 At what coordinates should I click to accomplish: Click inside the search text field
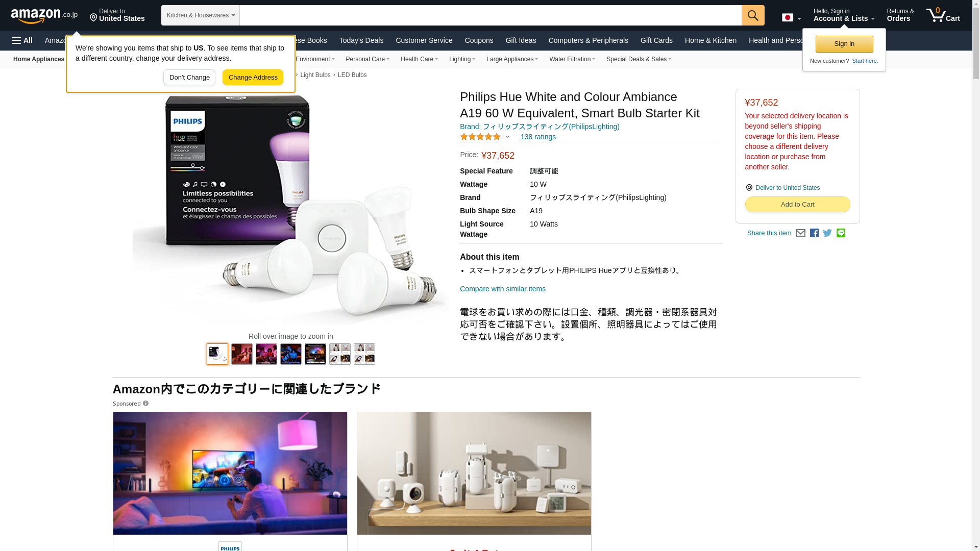(491, 15)
